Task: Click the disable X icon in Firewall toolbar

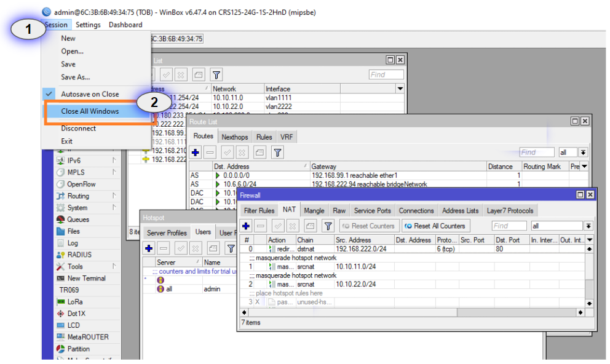Action: pyautogui.click(x=293, y=226)
